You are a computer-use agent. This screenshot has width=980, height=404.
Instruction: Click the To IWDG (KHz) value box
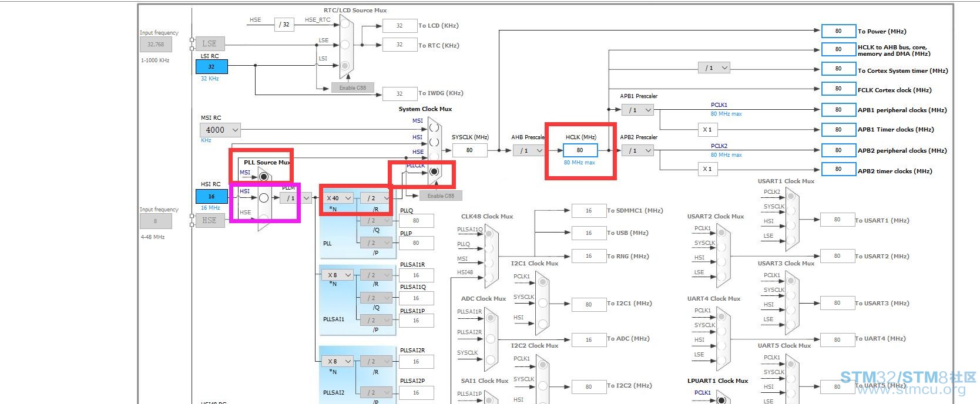point(400,93)
